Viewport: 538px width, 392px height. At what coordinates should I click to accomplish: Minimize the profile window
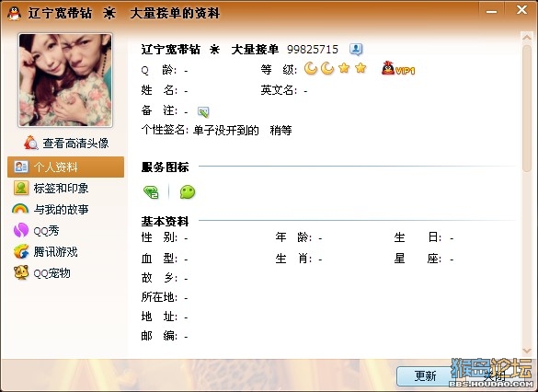491,11
